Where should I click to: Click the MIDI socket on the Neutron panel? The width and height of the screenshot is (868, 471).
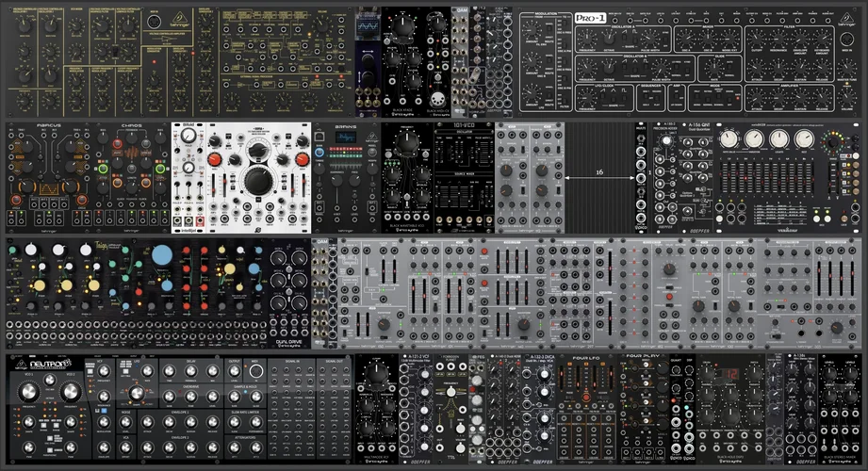(256, 371)
